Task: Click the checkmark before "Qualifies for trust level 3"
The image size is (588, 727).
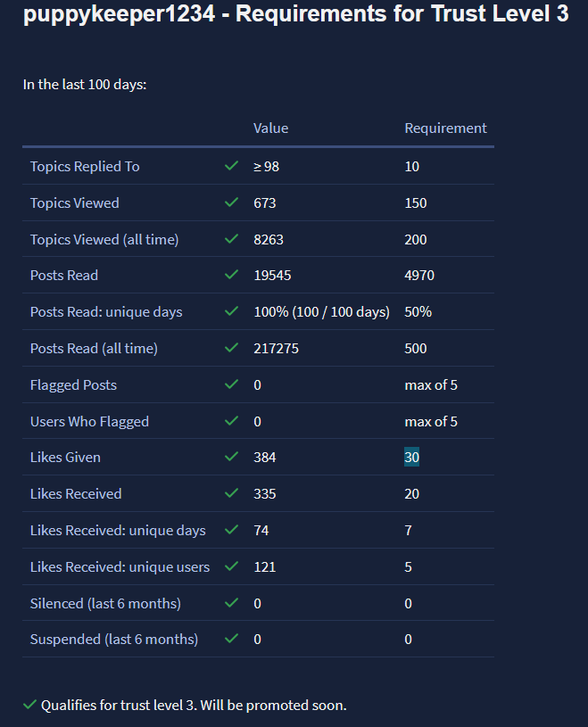Action: click(30, 706)
